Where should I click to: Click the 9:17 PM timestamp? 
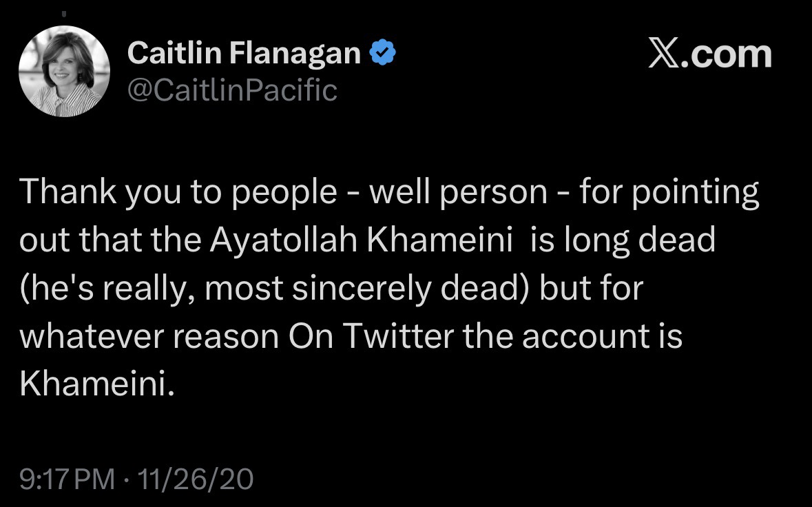click(x=67, y=479)
